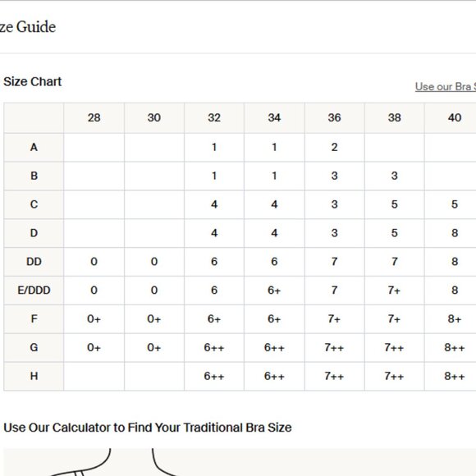The width and height of the screenshot is (476, 476).
Task: Select the A cup row header
Action: tap(34, 147)
